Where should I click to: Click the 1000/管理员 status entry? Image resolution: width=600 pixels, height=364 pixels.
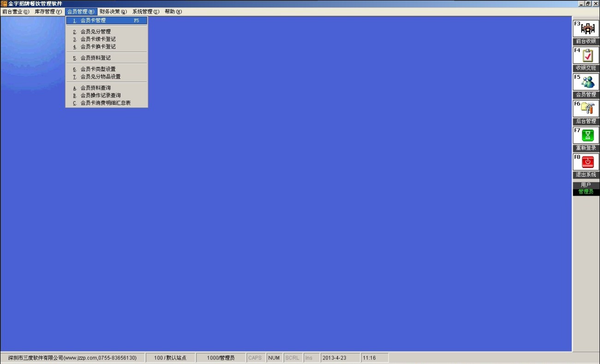[221, 358]
